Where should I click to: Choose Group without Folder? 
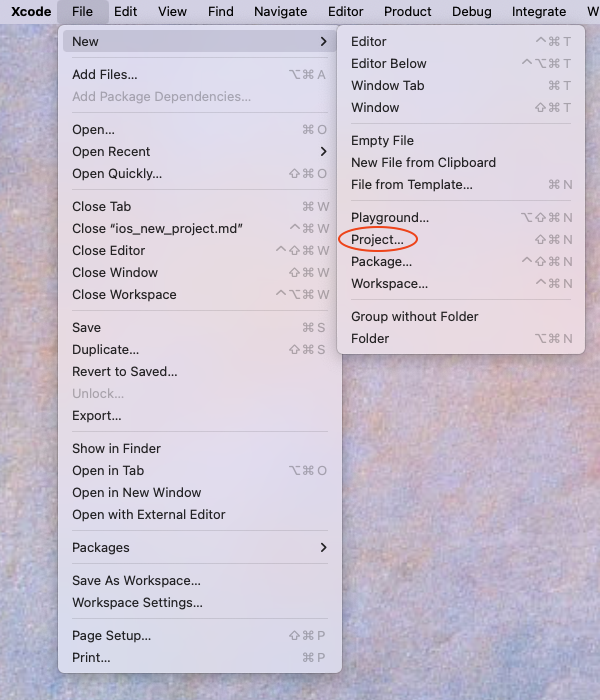(414, 317)
